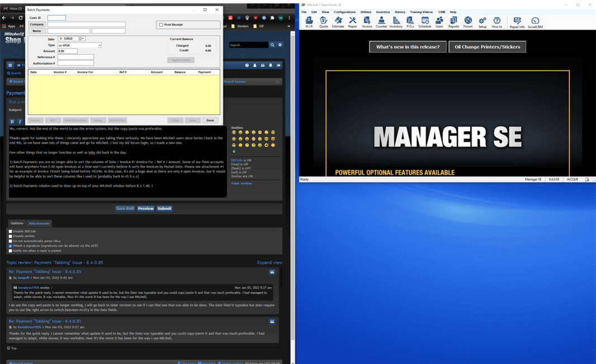
Task: Open the Vendors bookmark folder
Action: 240,26
